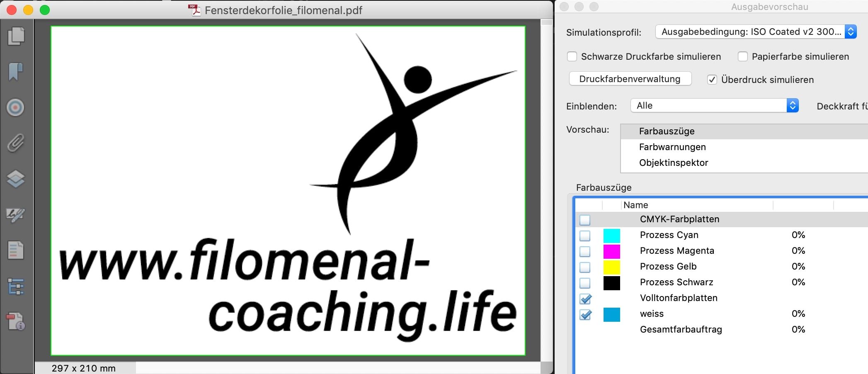This screenshot has height=374, width=868.
Task: Click the yellow color swatch
Action: [612, 267]
